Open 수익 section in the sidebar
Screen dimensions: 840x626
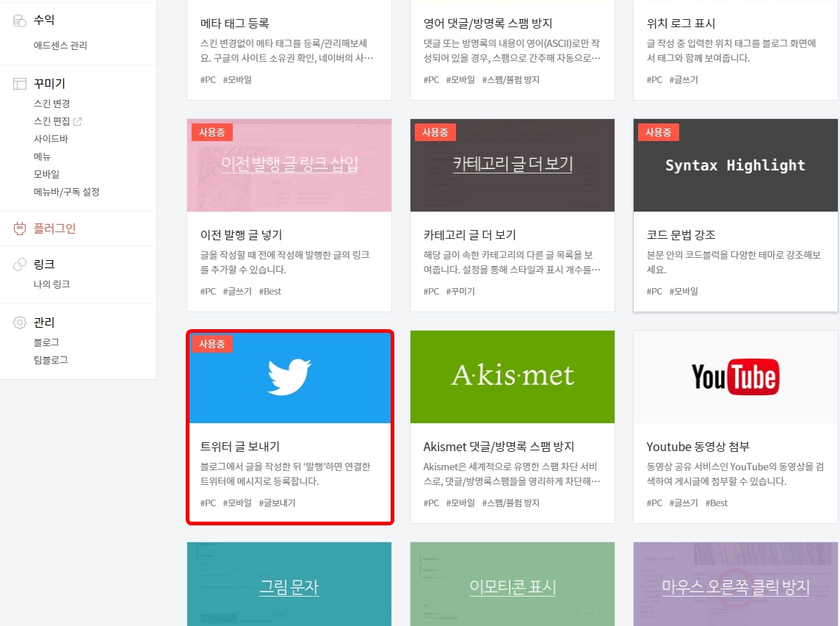coord(44,21)
